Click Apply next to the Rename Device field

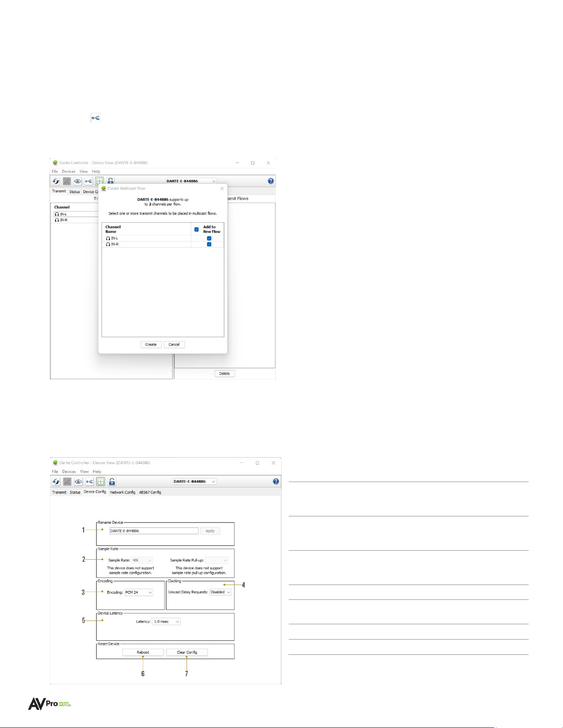[x=210, y=531]
